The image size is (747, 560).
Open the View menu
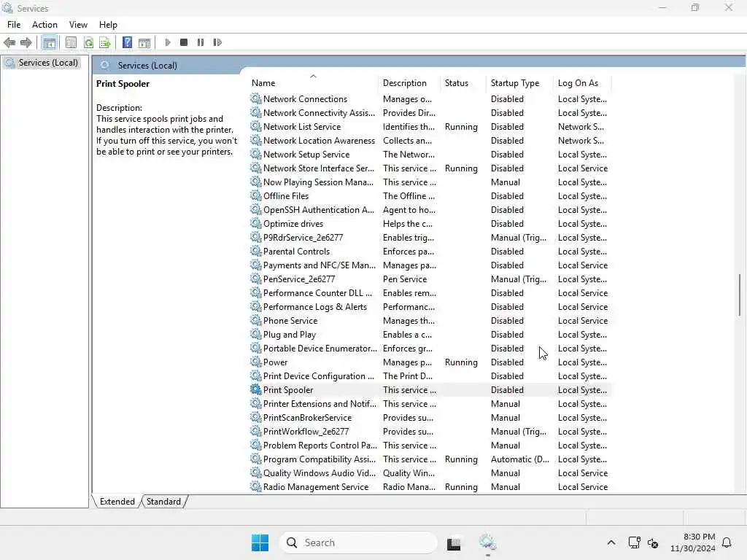tap(78, 25)
